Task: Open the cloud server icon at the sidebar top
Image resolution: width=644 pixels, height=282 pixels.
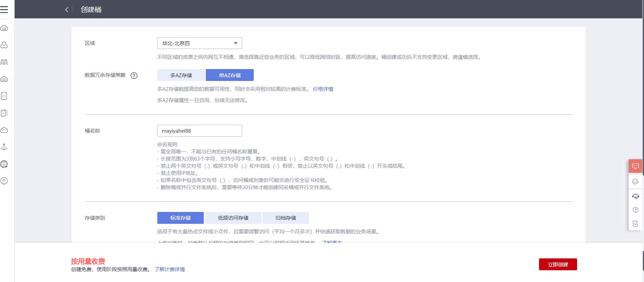Action: (x=4, y=28)
